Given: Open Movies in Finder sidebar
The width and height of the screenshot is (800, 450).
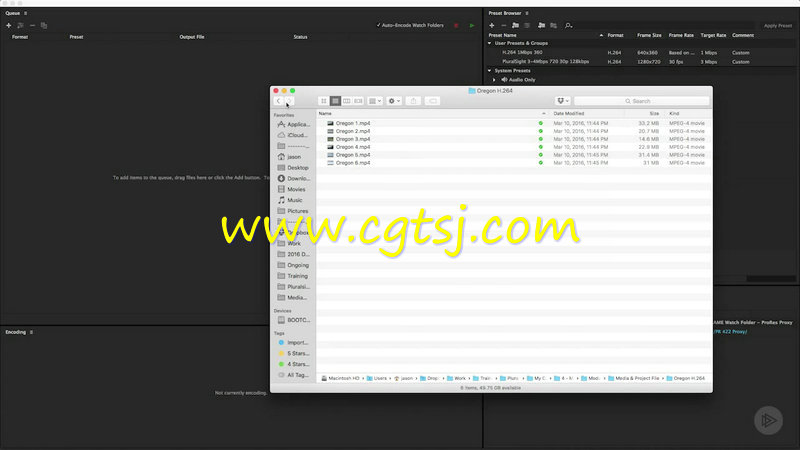Looking at the screenshot, I should coord(292,189).
